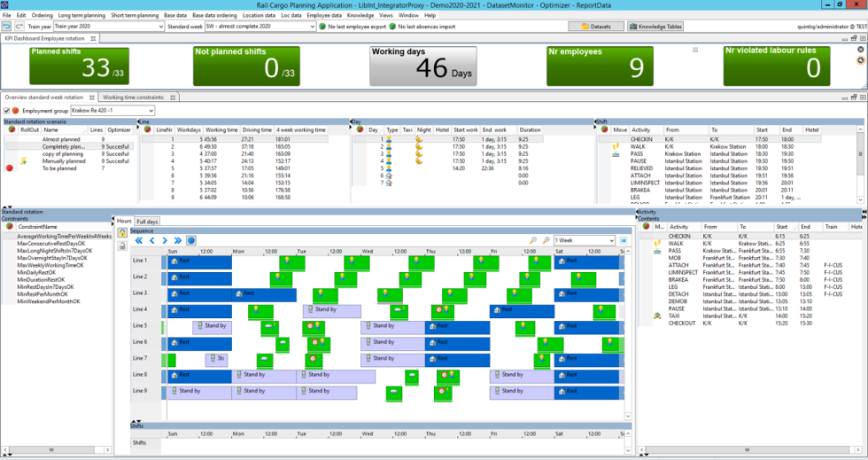The height and width of the screenshot is (460, 868).
Task: Sort by the Working time column header
Action: [221, 129]
